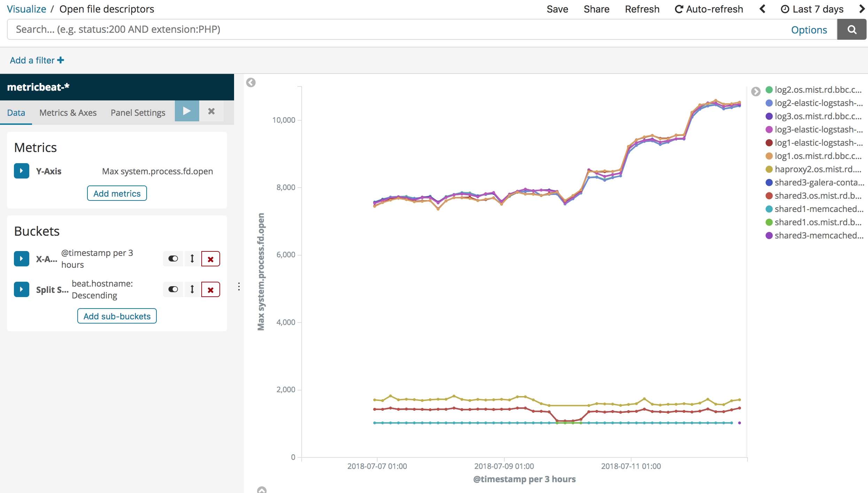868x493 pixels.
Task: Open color swatch for haproxy2.os.mist legend
Action: (x=769, y=169)
